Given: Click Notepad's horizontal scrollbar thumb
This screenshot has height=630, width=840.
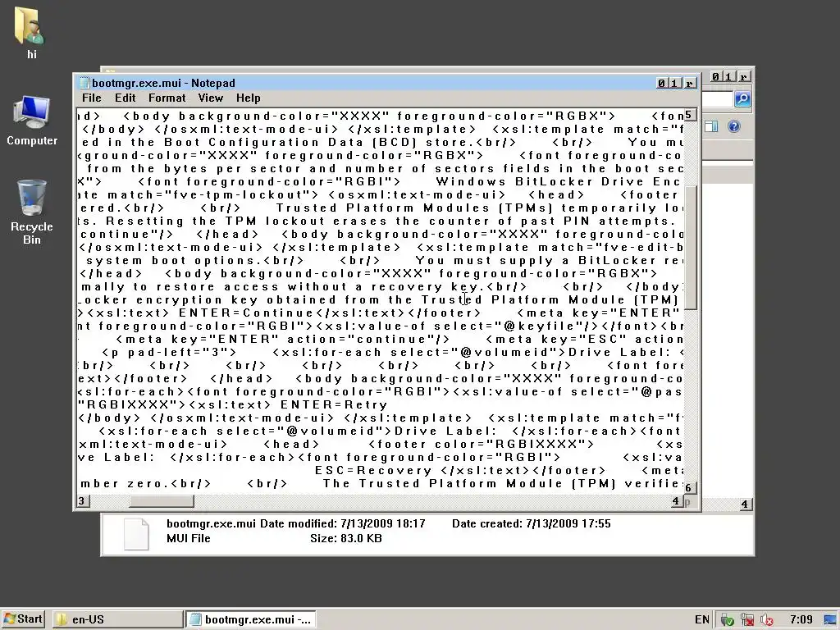Looking at the screenshot, I should pyautogui.click(x=162, y=501).
